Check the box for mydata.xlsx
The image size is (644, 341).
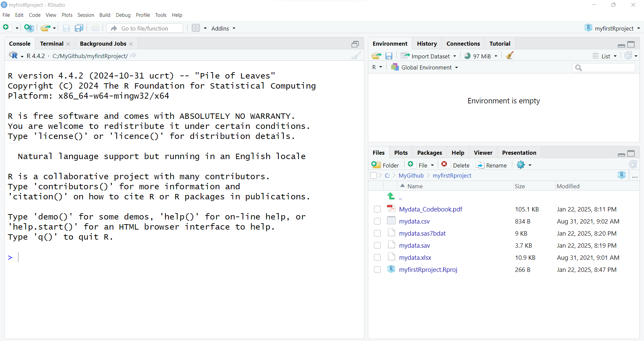point(377,257)
